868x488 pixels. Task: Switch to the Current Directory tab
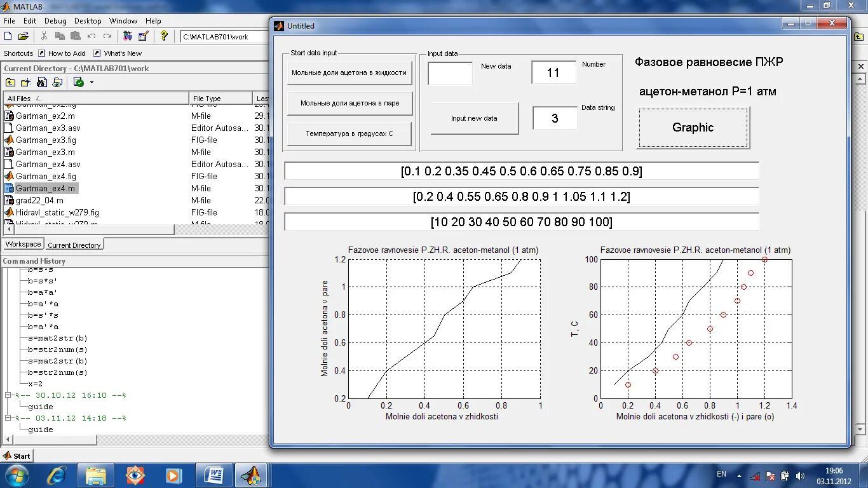(x=74, y=245)
